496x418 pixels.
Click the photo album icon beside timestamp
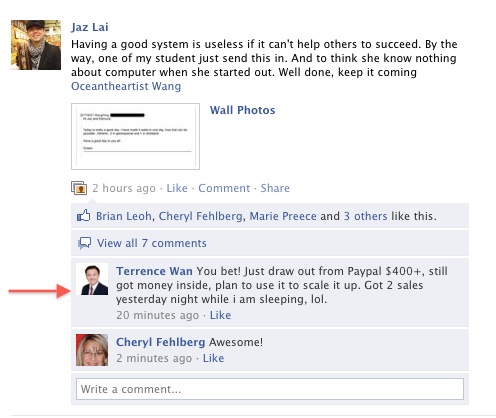click(79, 188)
